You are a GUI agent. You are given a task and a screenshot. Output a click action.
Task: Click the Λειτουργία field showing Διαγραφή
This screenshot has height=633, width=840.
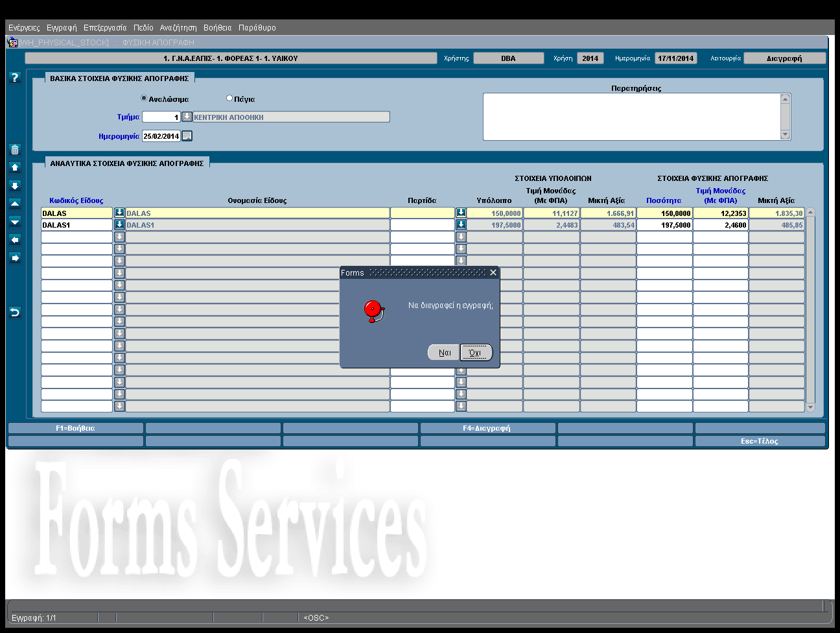pyautogui.click(x=784, y=58)
